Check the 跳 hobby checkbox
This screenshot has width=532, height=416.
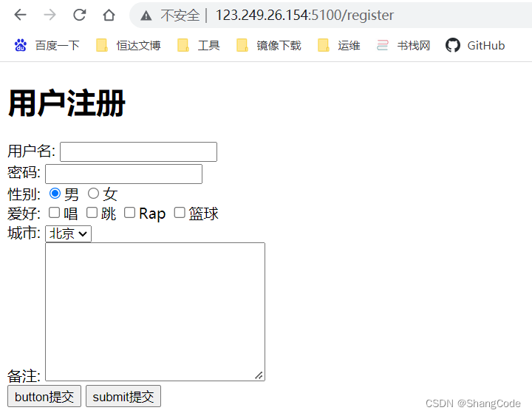coord(92,213)
